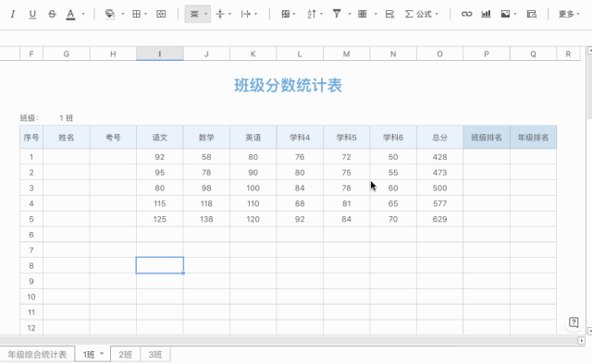592x364 pixels.
Task: Open the 更多 more menu
Action: [x=569, y=14]
